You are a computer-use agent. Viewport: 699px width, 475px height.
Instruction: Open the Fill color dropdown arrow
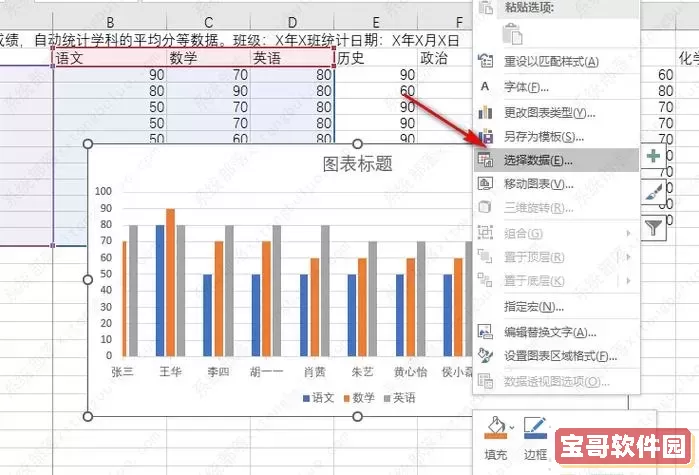click(512, 428)
